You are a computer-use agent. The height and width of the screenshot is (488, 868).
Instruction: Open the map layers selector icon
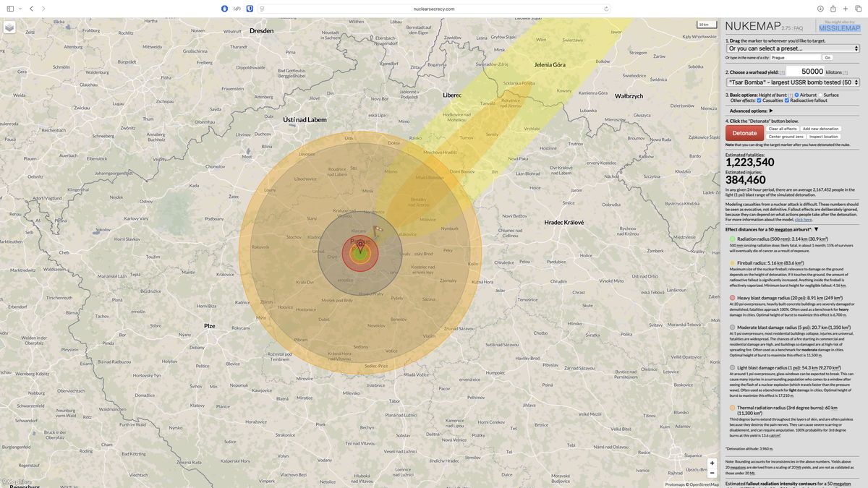(x=9, y=27)
